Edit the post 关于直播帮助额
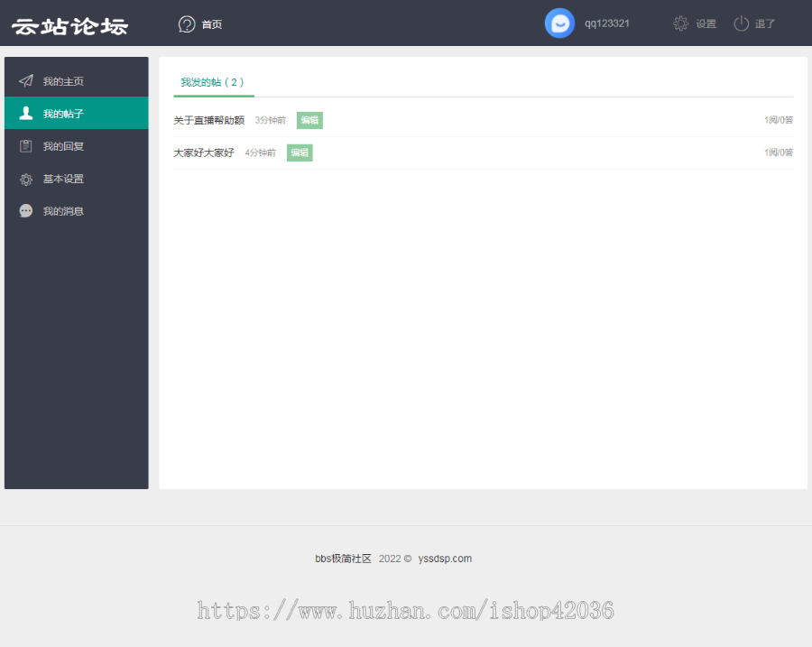812x647 pixels. pyautogui.click(x=309, y=120)
